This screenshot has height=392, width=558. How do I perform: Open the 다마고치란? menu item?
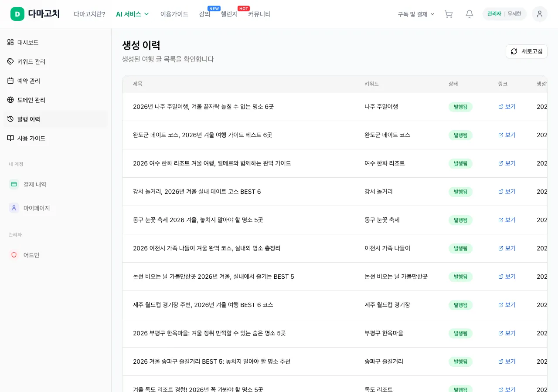89,14
